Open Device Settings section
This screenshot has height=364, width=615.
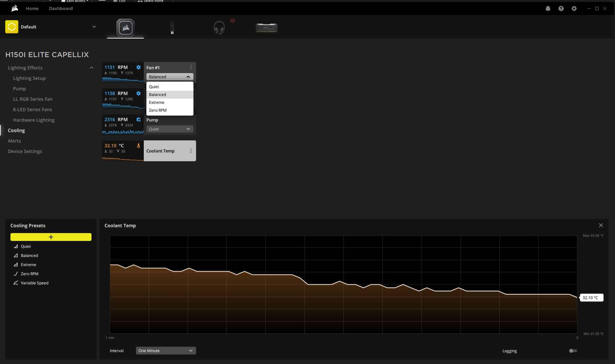(x=25, y=151)
